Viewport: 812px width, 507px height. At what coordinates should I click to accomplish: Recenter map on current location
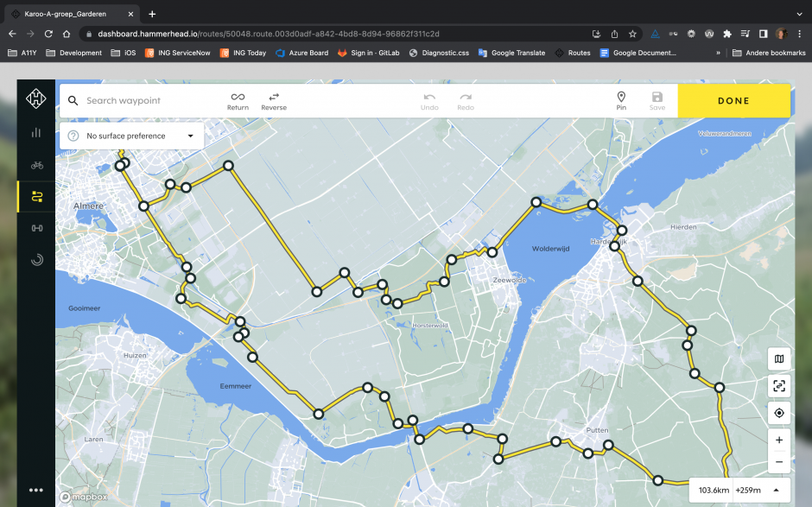tap(779, 413)
